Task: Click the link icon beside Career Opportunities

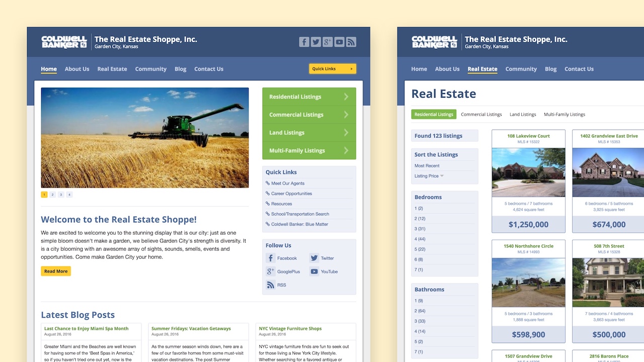Action: coord(268,193)
